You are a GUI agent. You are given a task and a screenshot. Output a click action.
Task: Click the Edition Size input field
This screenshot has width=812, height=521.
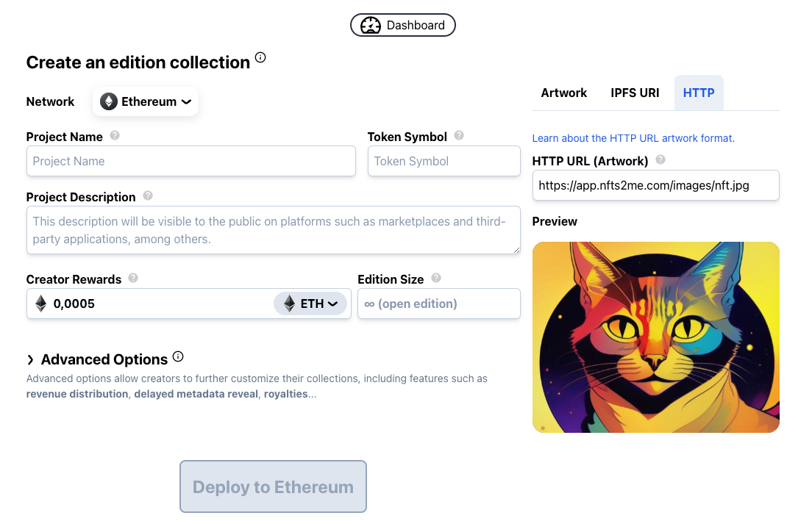tap(439, 303)
